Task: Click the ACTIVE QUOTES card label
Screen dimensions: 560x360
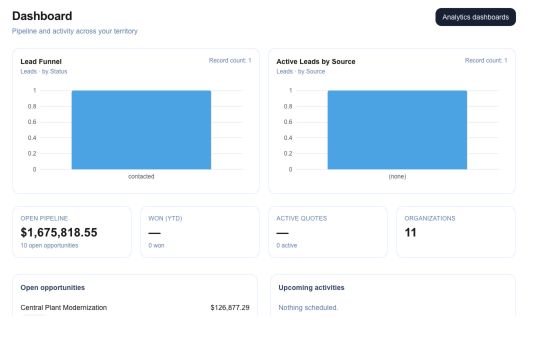Action: click(x=301, y=218)
